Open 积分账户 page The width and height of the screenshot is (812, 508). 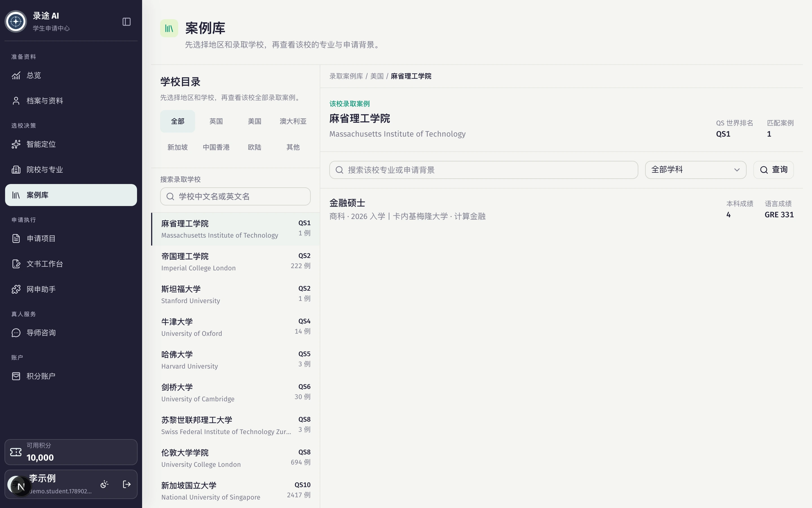[x=71, y=376]
